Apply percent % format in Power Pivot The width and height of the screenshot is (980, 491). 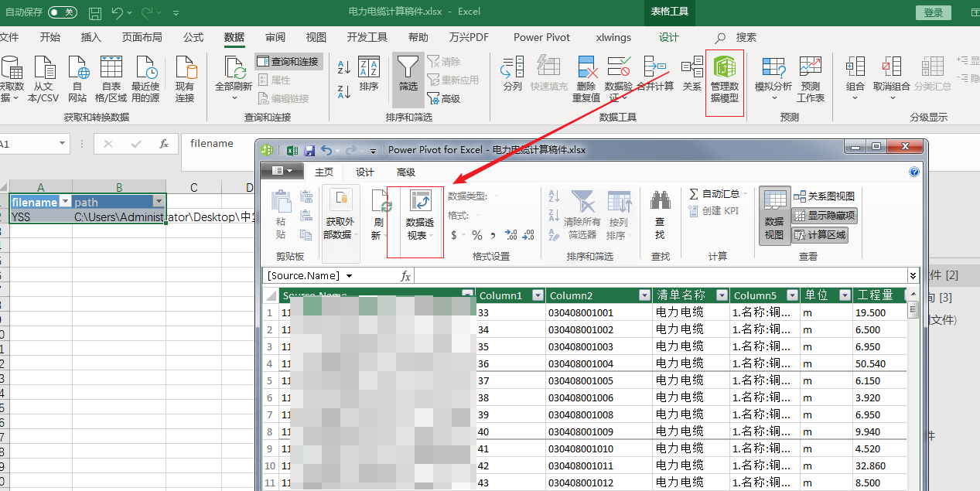477,235
